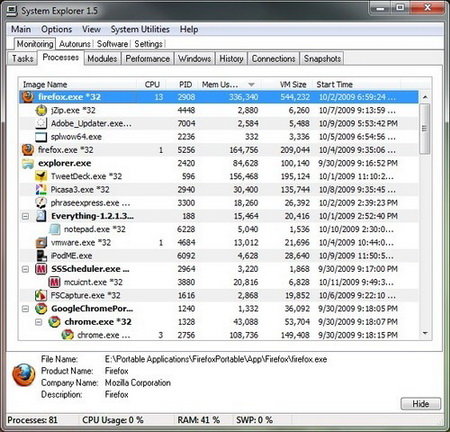Open the Performance tab
The image size is (450, 432).
point(147,59)
